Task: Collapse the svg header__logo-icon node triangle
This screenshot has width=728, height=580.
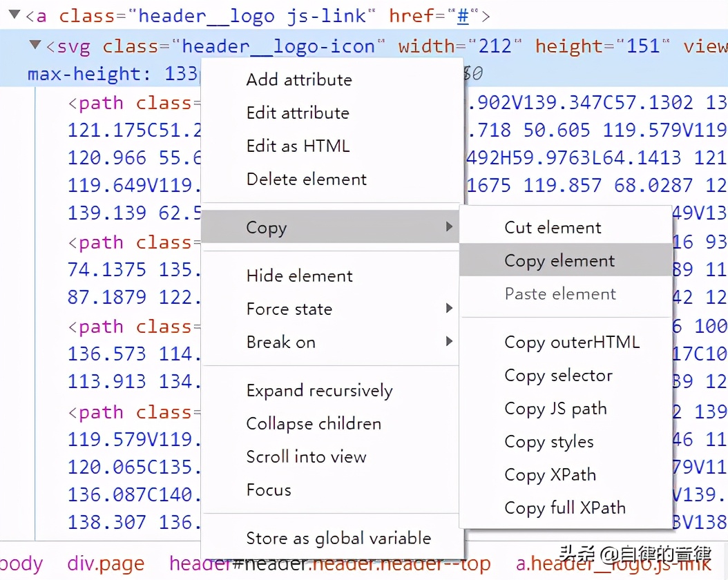Action: 35,46
